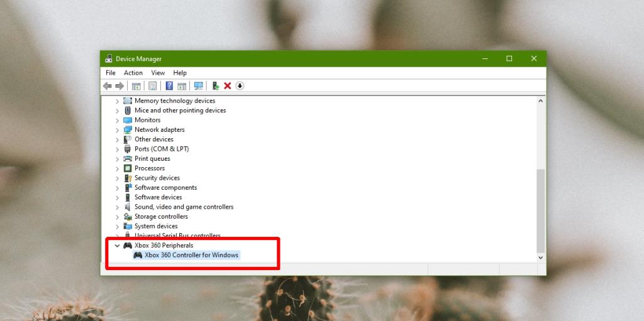The image size is (644, 321).
Task: Select the Print queues entry
Action: (152, 159)
